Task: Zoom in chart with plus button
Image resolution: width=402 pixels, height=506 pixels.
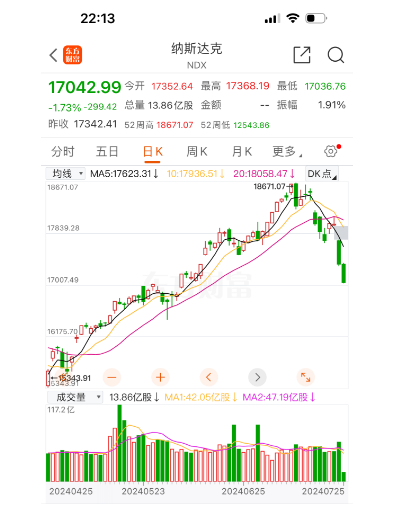Action: 160,377
